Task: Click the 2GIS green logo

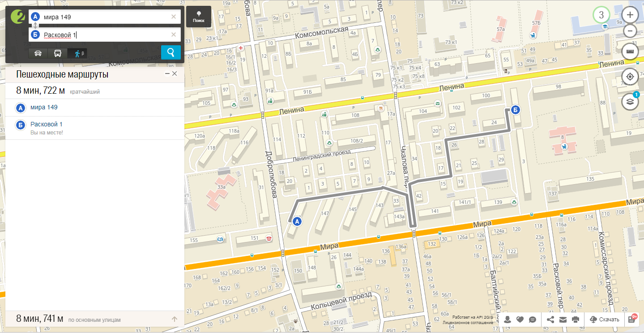Action: [17, 17]
